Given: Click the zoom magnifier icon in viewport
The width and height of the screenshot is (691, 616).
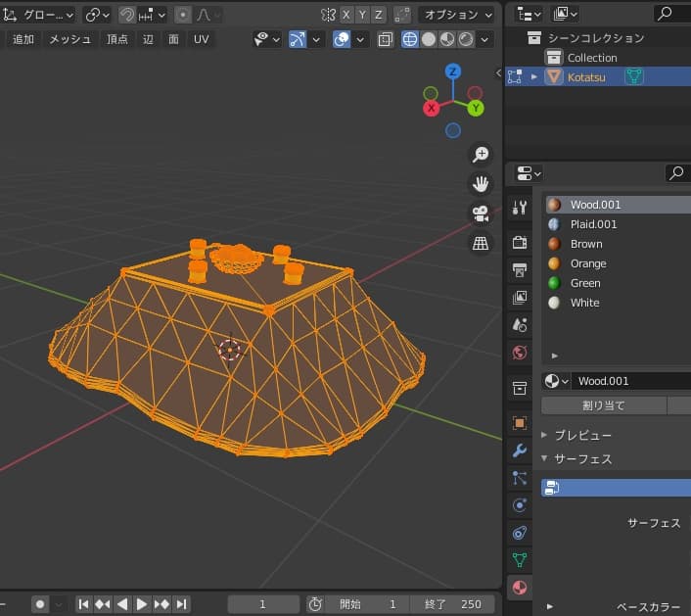Looking at the screenshot, I should point(481,154).
